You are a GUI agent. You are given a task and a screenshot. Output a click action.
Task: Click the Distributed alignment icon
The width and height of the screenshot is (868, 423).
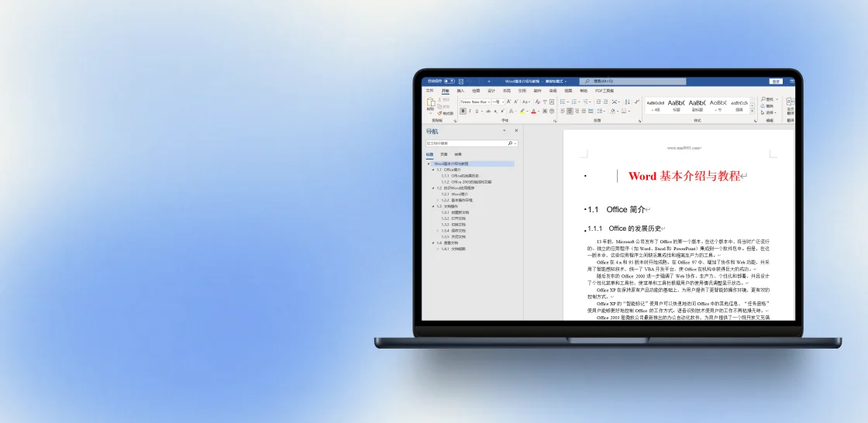591,111
